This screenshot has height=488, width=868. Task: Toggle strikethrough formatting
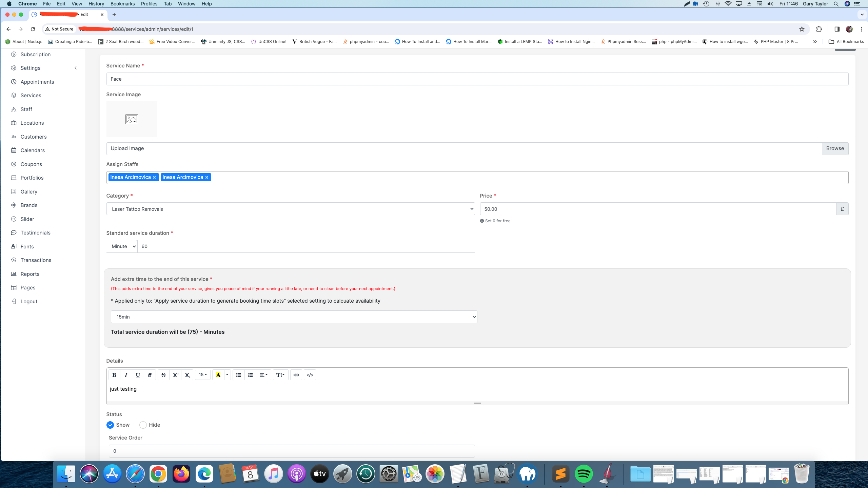tap(163, 375)
